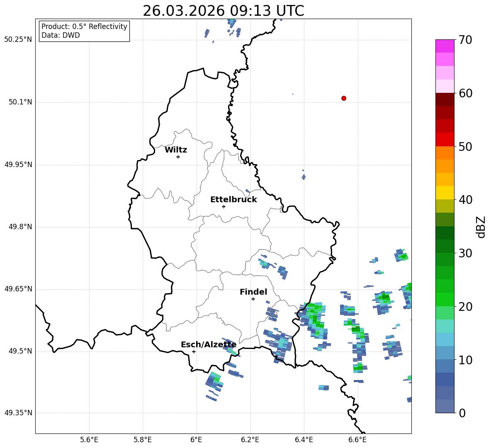Click the Wiltz station label
Image resolution: width=491 pixels, height=448 pixels.
click(x=176, y=150)
